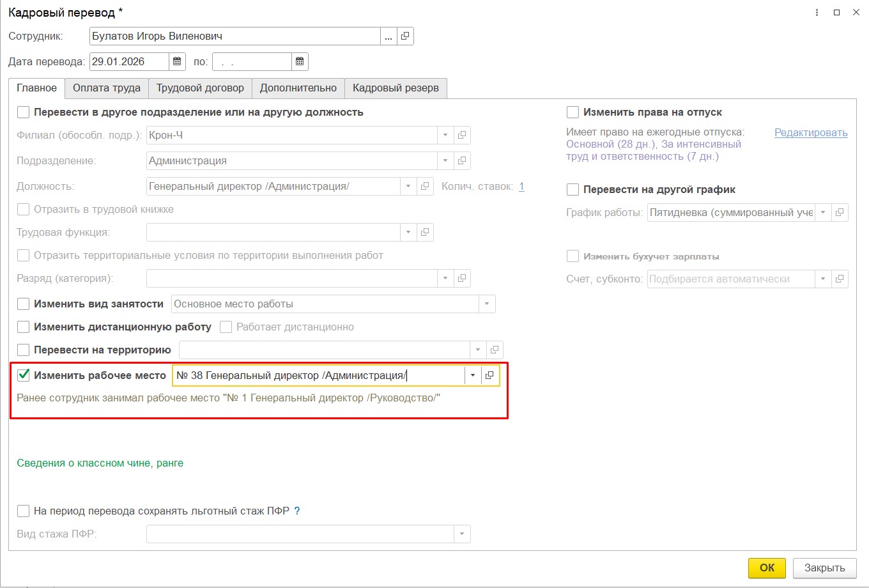
Task: Enable Перевести в другое подразделение checkbox
Action: 24,112
